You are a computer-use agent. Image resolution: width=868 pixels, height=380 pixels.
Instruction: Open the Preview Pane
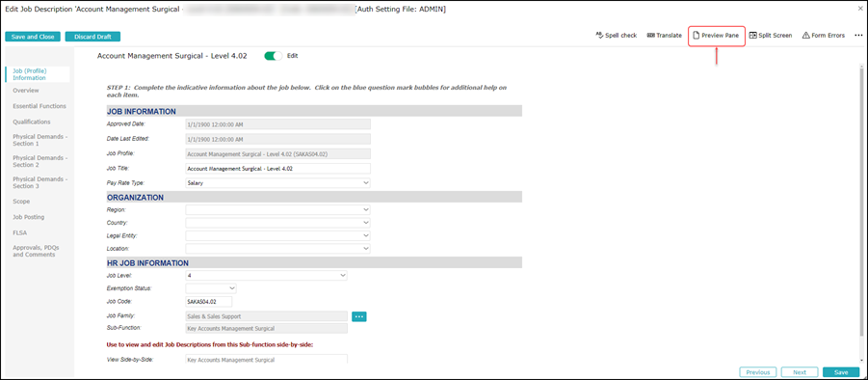pos(717,36)
